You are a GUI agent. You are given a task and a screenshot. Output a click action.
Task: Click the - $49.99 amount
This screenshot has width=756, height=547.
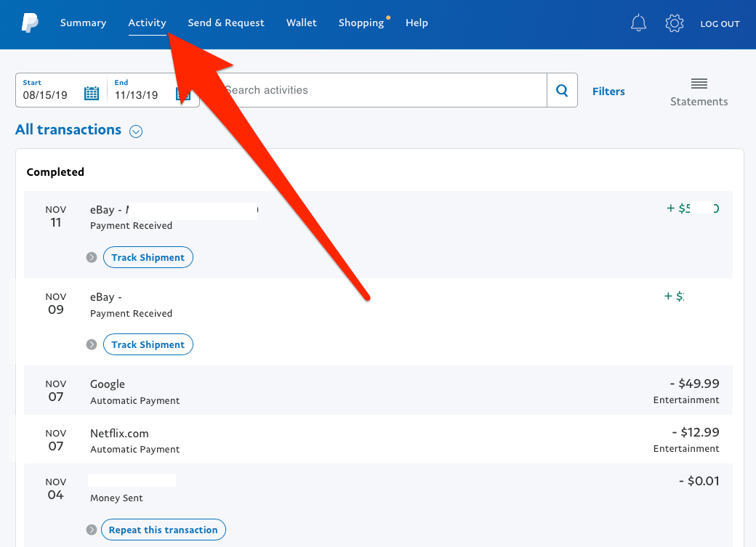tap(694, 384)
